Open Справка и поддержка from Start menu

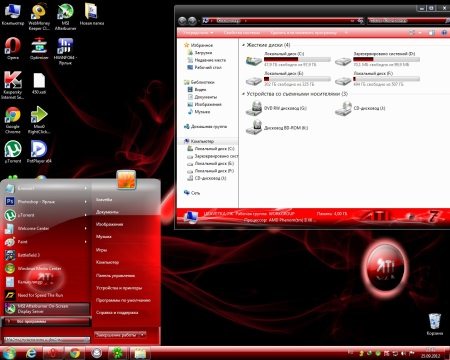[117, 313]
